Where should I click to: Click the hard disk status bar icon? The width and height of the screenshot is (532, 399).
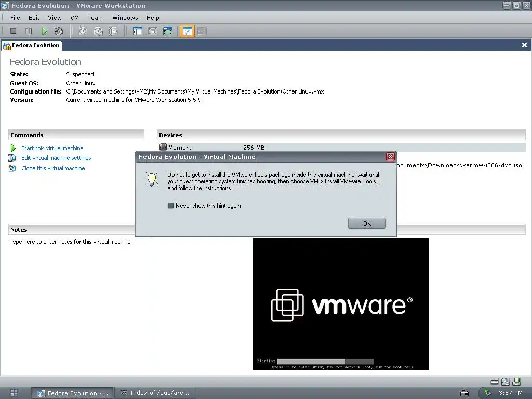click(495, 382)
